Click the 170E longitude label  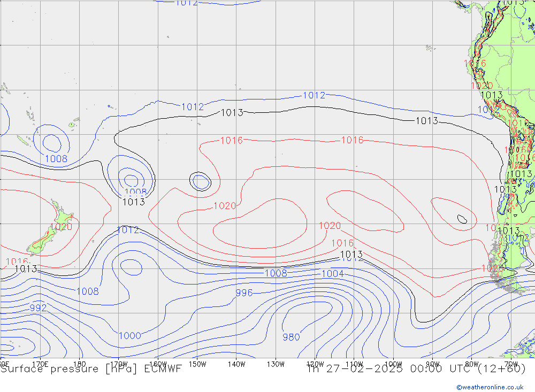pyautogui.click(x=40, y=364)
